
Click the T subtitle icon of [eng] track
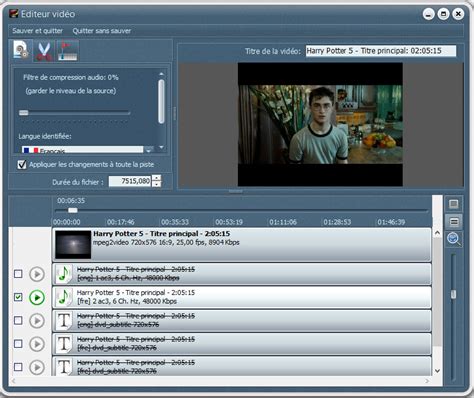pos(64,321)
